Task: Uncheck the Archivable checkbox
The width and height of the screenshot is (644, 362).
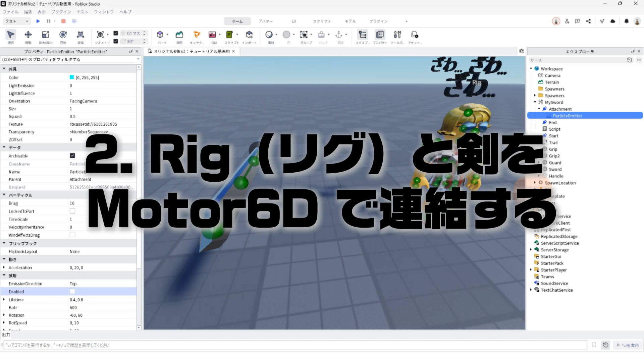Action: click(72, 156)
